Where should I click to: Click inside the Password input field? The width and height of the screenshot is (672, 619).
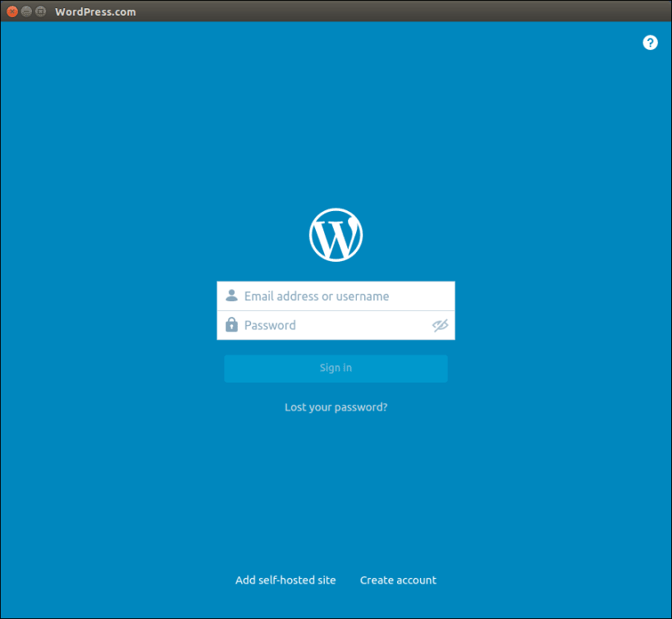[x=328, y=325]
